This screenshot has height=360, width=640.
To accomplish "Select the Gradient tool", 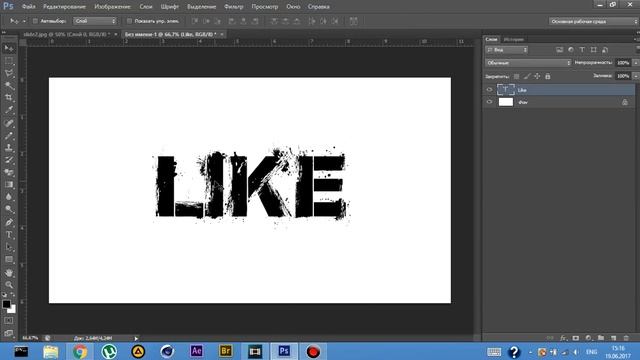I will point(9,184).
